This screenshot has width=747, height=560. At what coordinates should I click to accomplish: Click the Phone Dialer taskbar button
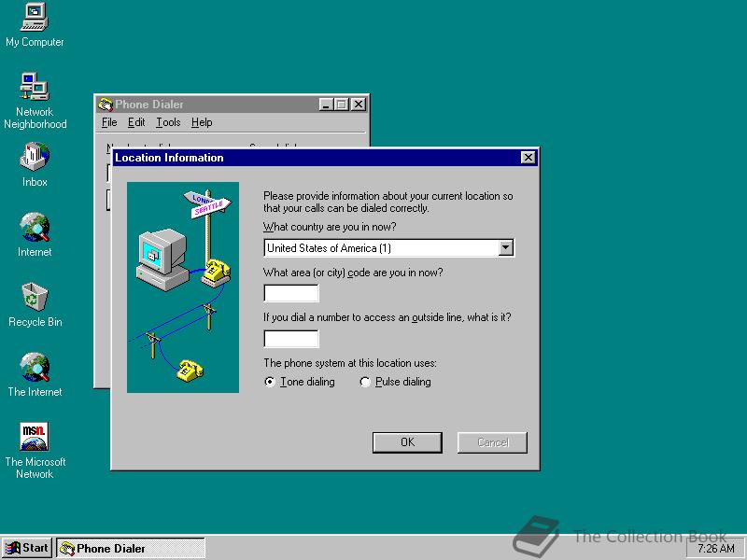point(131,549)
